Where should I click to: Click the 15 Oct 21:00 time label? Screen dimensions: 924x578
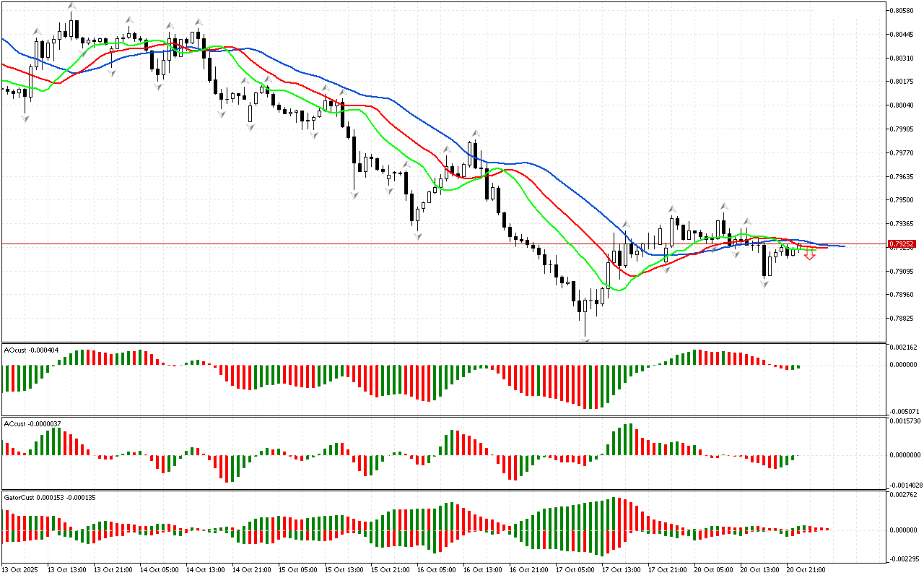coord(391,570)
